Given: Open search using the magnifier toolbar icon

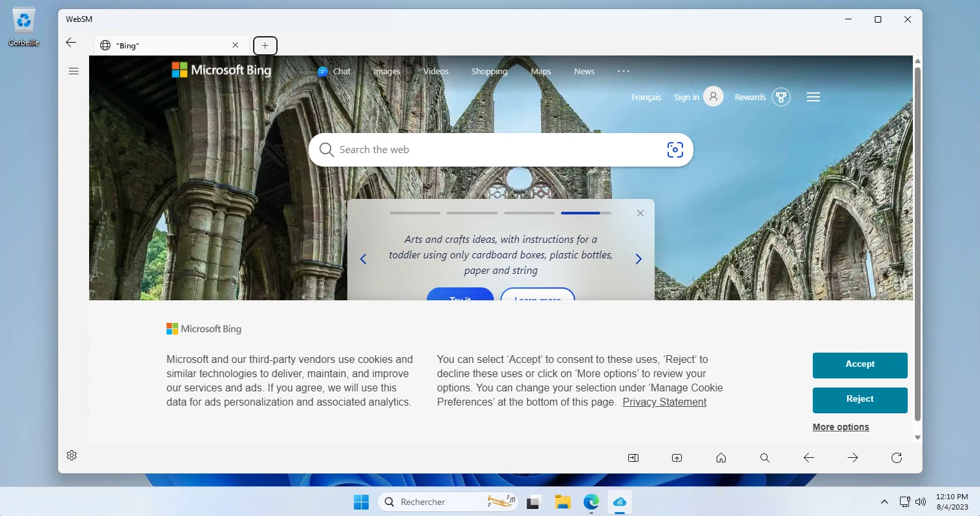Looking at the screenshot, I should coord(764,457).
